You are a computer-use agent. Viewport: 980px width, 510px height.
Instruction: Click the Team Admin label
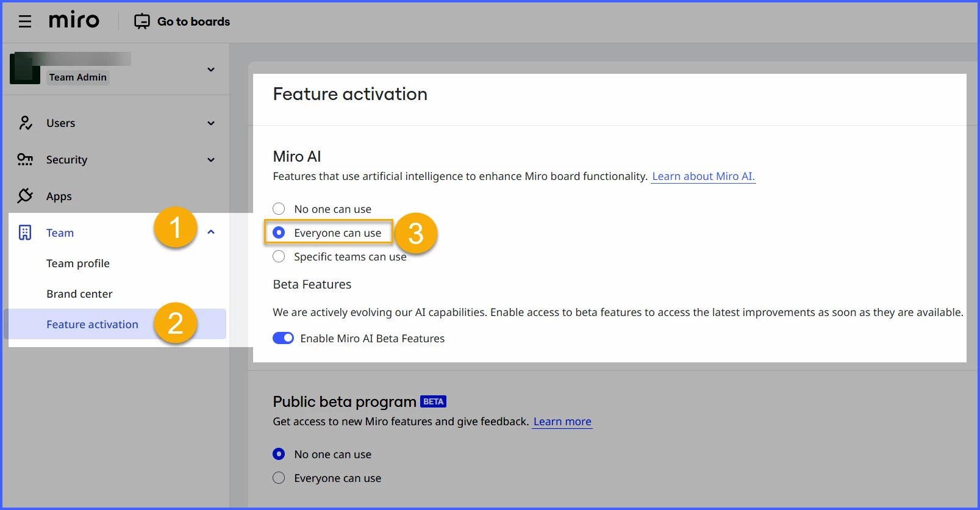78,77
